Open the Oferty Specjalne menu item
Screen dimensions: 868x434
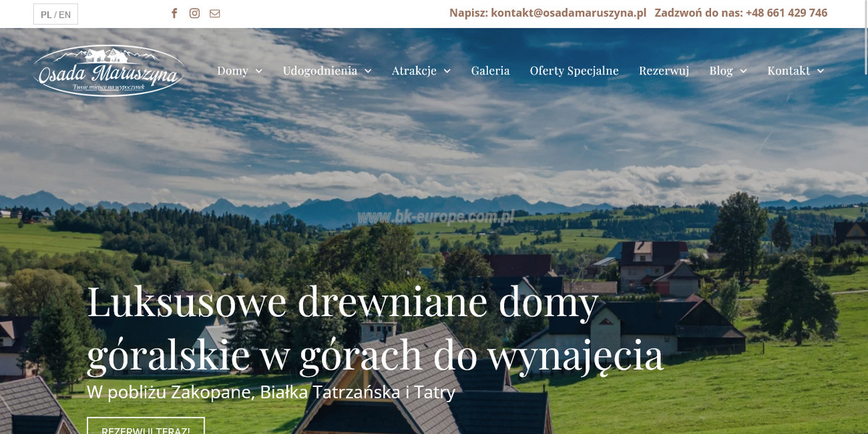coord(574,70)
